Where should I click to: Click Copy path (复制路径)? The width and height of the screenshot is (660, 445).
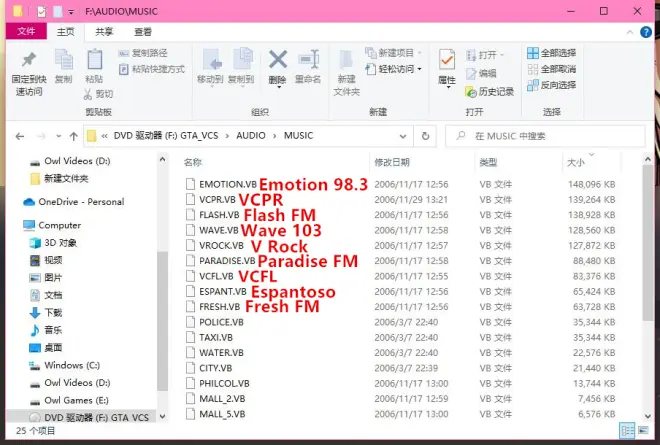tap(143, 53)
